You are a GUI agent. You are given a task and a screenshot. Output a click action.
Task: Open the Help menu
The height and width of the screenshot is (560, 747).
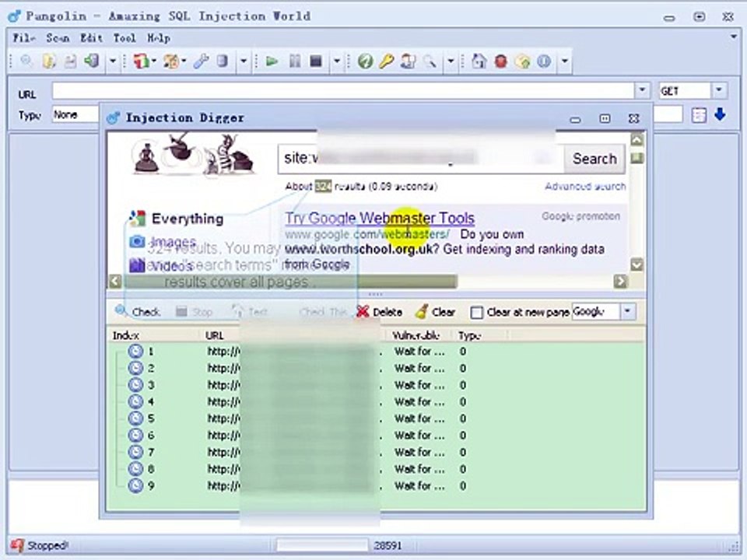(x=159, y=37)
